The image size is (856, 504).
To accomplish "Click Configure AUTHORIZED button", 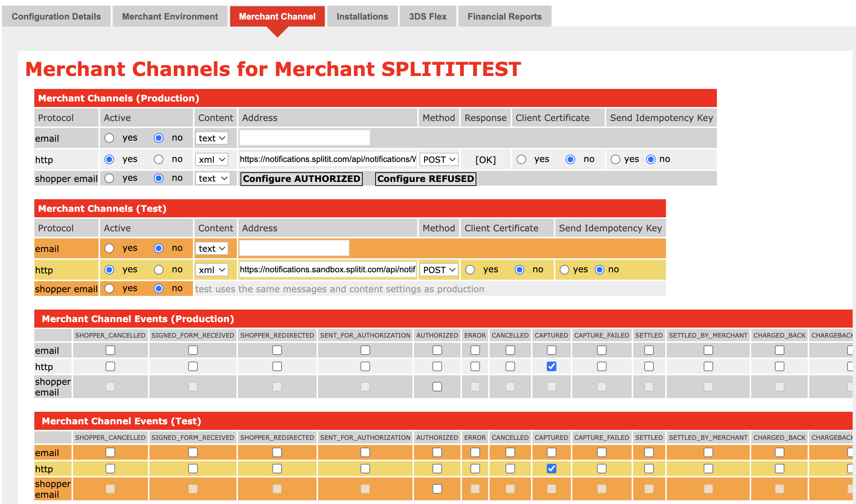I will (301, 179).
